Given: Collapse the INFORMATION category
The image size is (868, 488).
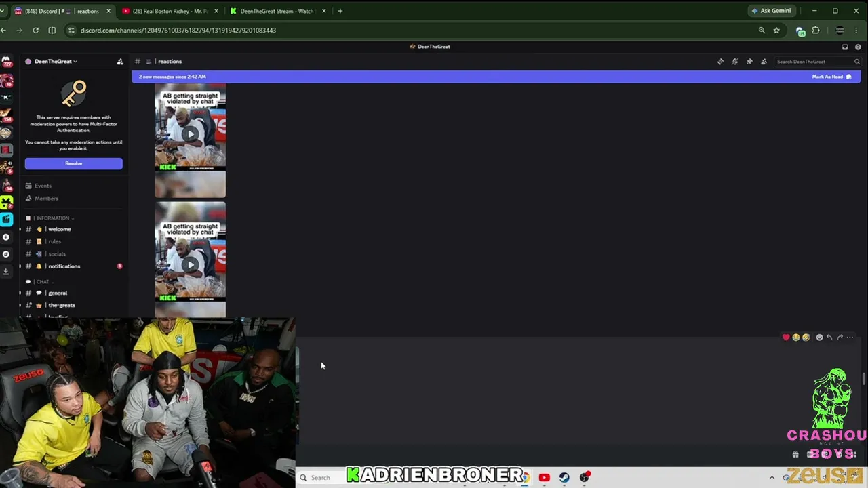Looking at the screenshot, I should click(x=54, y=218).
